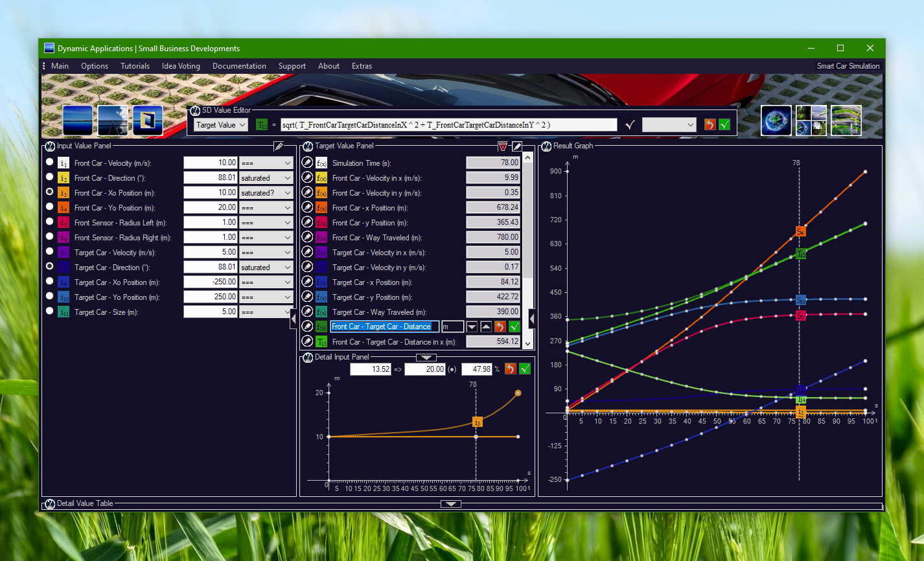924x561 pixels.
Task: Click the filter funnel icon on Target Value Panel
Action: [x=503, y=147]
